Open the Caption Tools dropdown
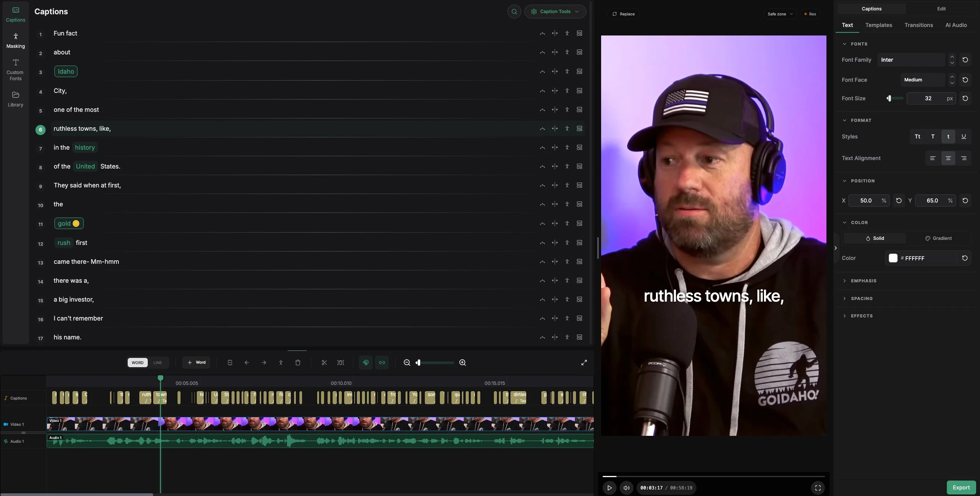The width and height of the screenshot is (980, 496). (x=555, y=12)
